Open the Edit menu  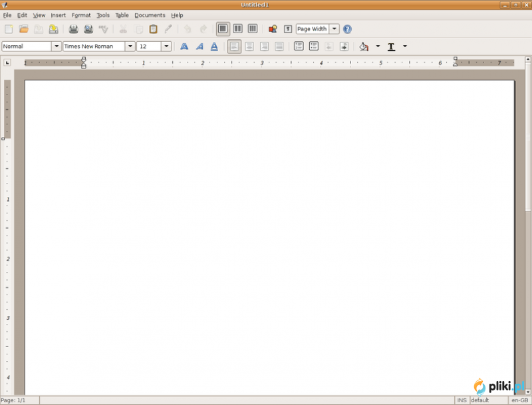(22, 15)
